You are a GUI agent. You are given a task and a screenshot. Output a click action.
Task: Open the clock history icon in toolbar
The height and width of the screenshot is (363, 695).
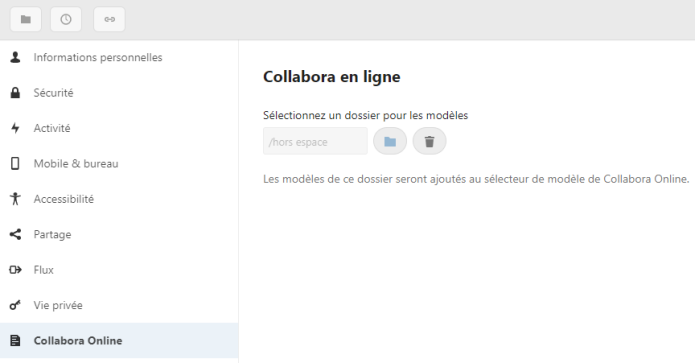tap(66, 20)
